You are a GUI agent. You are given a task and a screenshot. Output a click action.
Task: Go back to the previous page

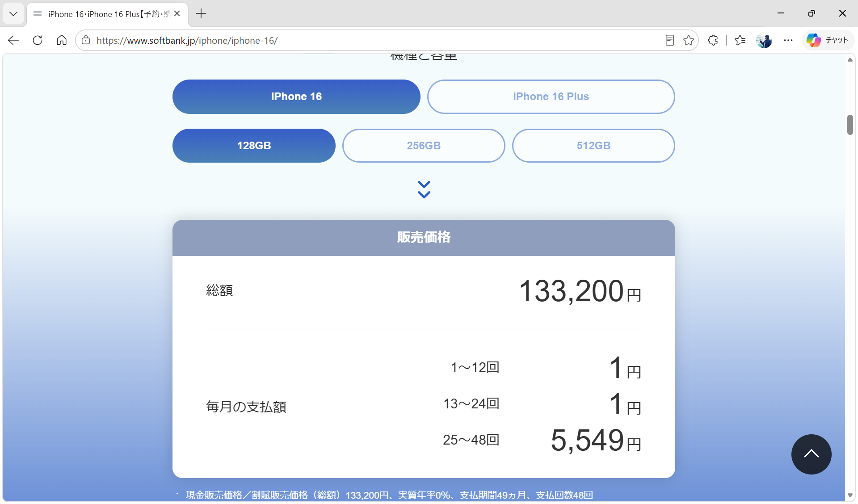coord(13,40)
